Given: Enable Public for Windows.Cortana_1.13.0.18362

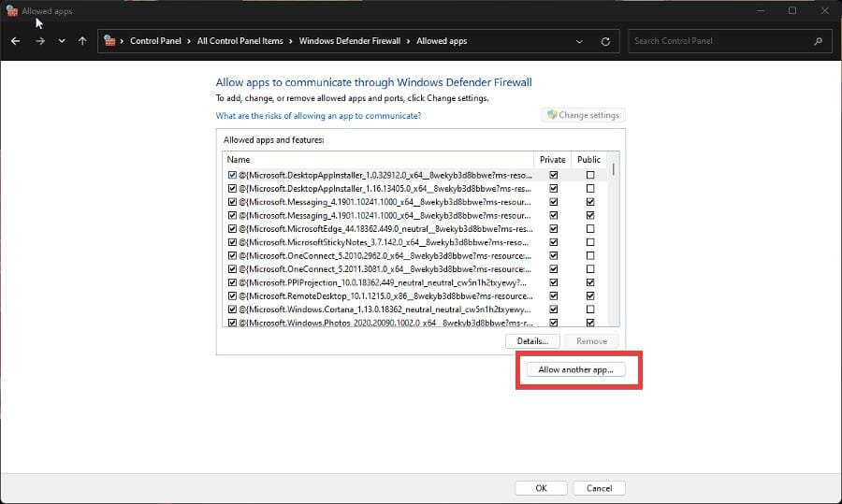Looking at the screenshot, I should 590,310.
